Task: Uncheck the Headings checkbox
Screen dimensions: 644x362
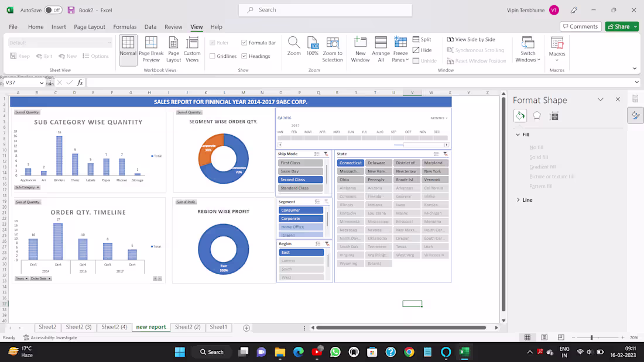Action: pos(244,56)
